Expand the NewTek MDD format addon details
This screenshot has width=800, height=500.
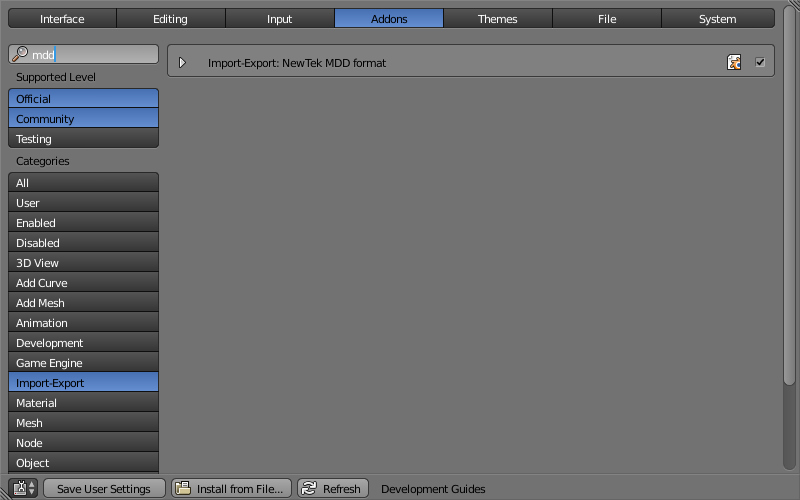point(182,63)
